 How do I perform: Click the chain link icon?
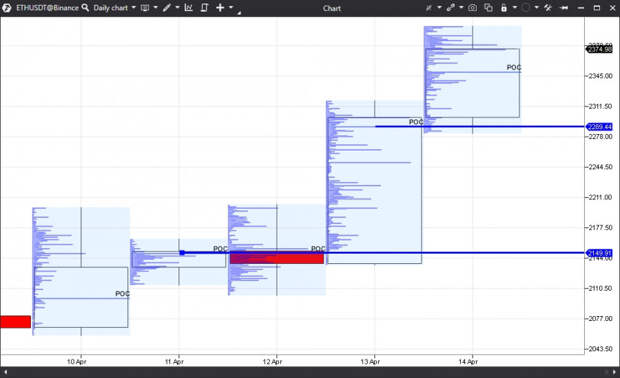(450, 8)
